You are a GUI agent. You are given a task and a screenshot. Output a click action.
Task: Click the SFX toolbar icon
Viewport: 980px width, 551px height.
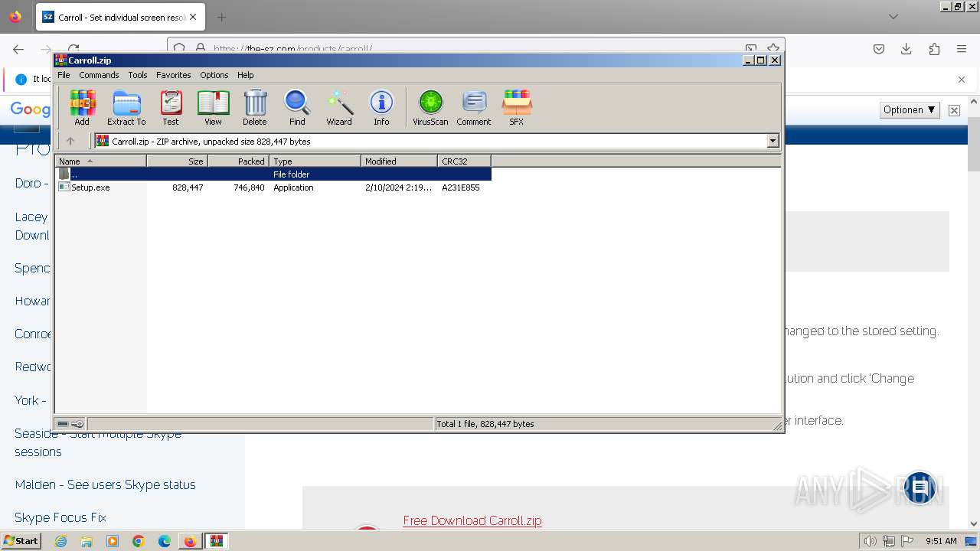(517, 107)
